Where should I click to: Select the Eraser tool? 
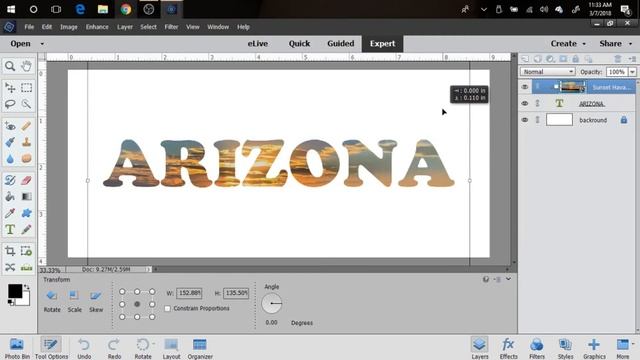(x=27, y=180)
